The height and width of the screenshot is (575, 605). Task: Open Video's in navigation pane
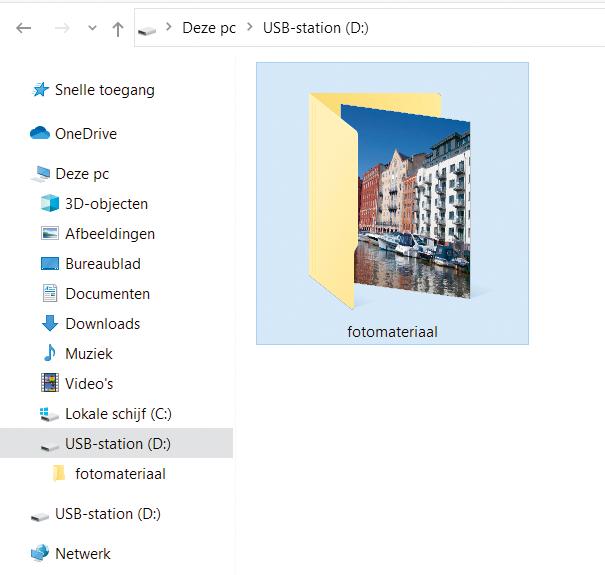tap(89, 384)
